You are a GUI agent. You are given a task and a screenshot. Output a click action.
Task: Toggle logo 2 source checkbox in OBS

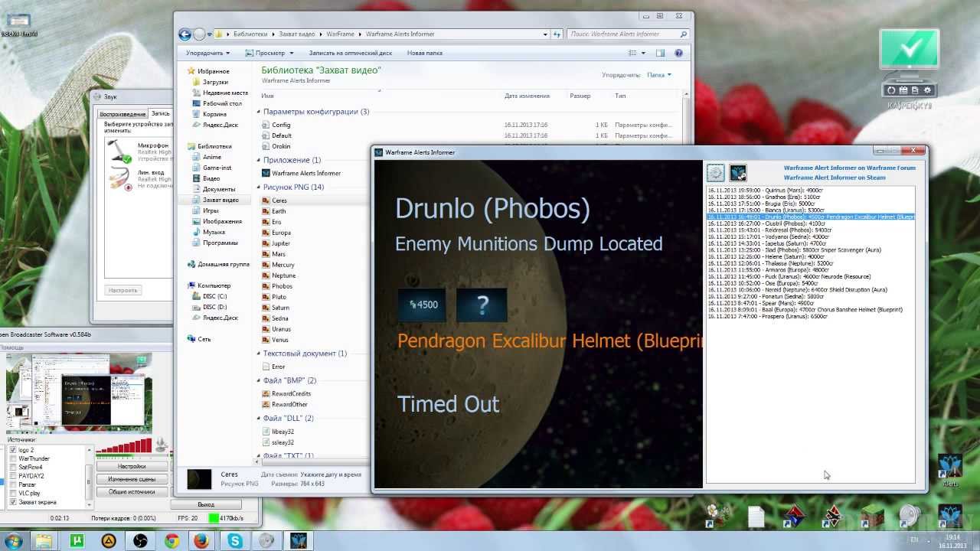[x=13, y=450]
